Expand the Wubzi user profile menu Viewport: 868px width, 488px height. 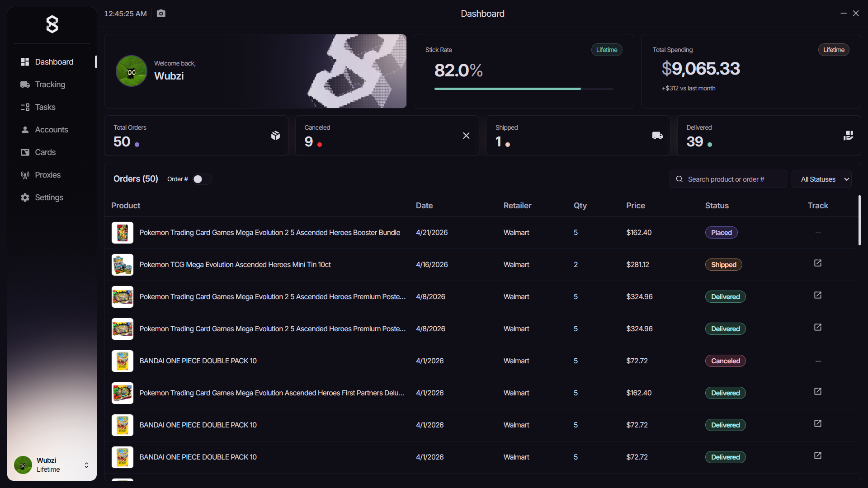(86, 465)
